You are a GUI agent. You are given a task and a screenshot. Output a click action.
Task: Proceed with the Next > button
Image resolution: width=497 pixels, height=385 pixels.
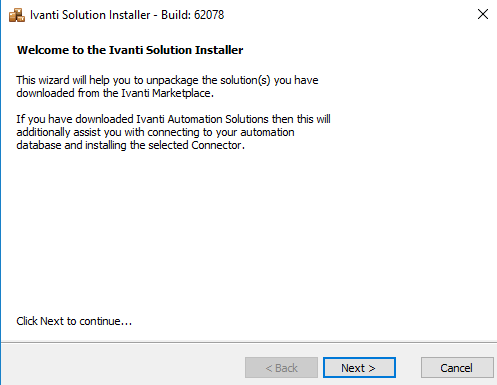point(359,368)
